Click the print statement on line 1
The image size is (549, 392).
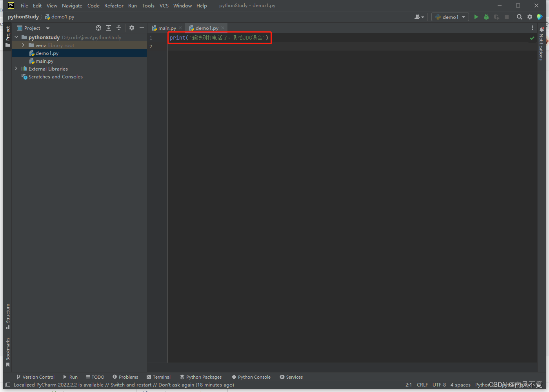coord(219,38)
